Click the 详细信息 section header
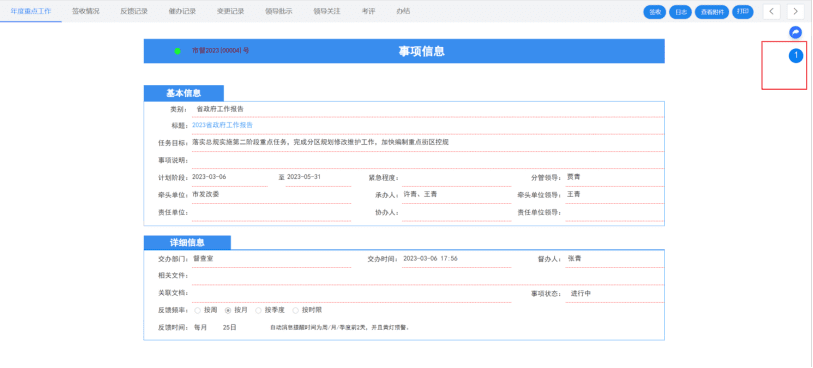 [187, 243]
